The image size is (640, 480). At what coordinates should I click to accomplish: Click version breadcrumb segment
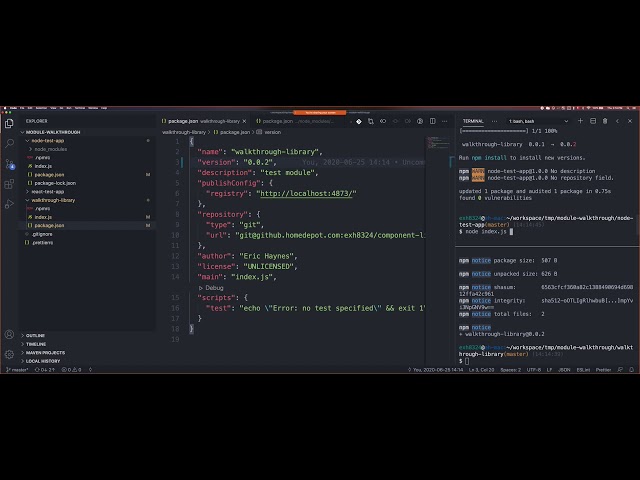(269, 132)
